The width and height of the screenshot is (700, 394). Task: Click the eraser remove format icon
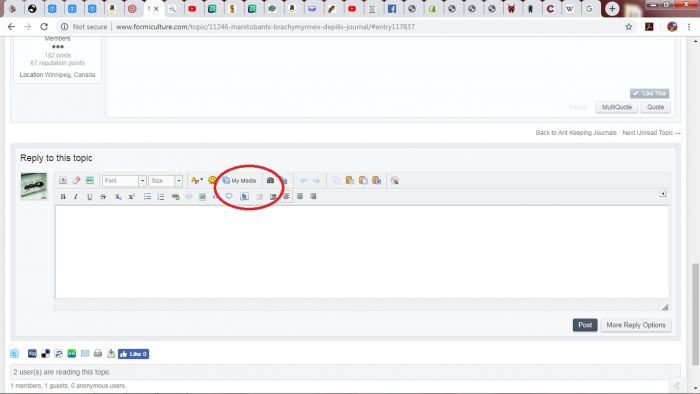coord(76,180)
